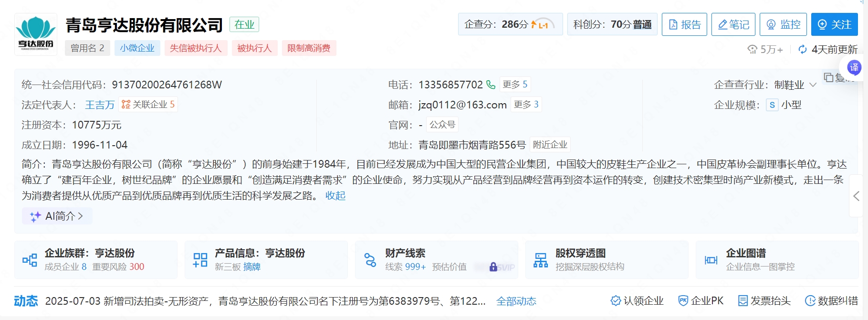
Task: Click the Hengda company logo thumbnail
Action: [36, 34]
